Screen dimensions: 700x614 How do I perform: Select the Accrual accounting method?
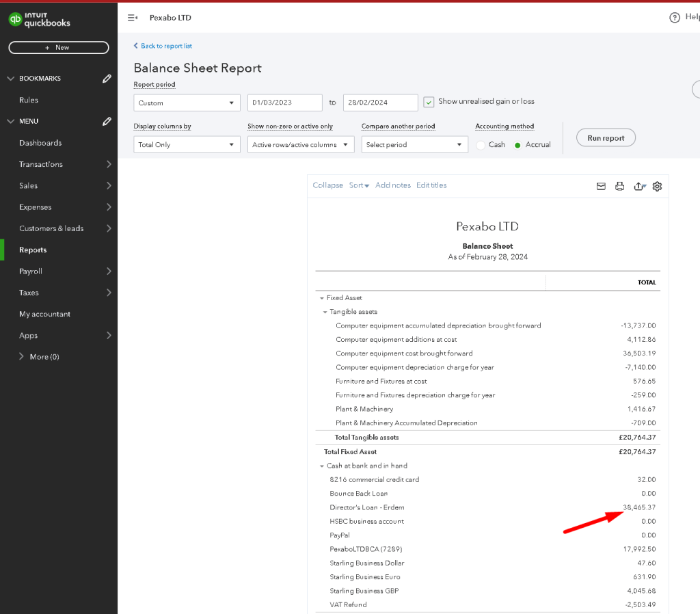point(517,145)
